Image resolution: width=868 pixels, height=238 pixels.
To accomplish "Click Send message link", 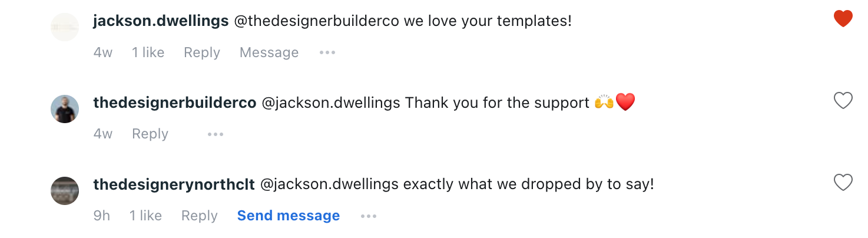I will pyautogui.click(x=289, y=216).
